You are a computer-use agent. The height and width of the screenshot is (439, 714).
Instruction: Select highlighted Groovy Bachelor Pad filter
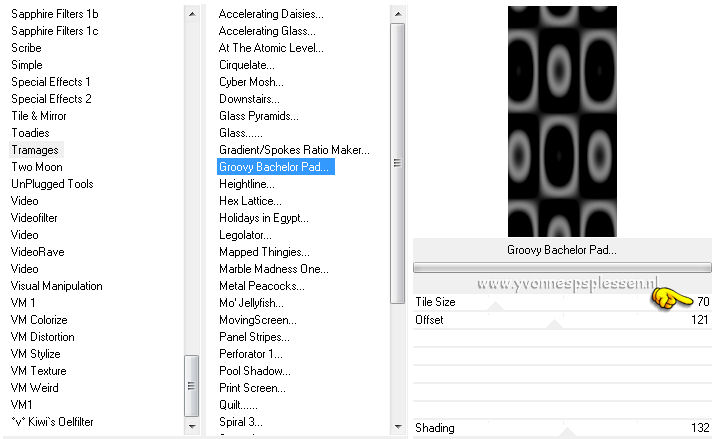(x=276, y=167)
